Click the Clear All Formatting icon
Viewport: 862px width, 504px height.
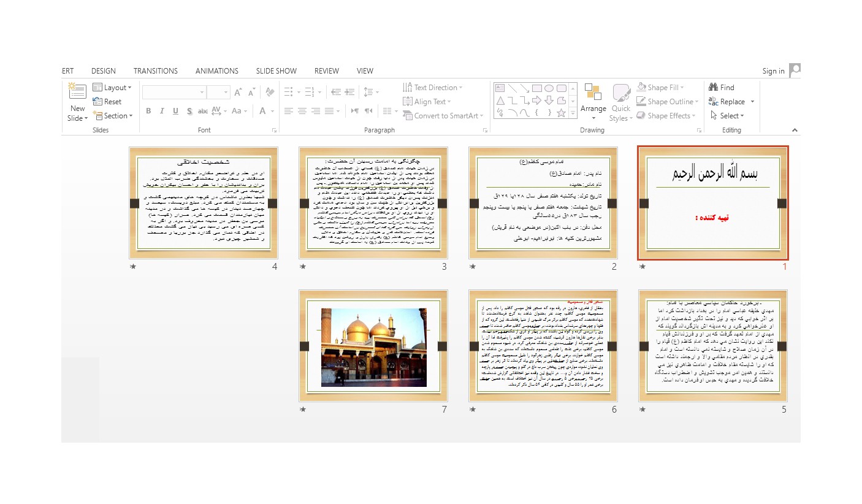(x=270, y=93)
